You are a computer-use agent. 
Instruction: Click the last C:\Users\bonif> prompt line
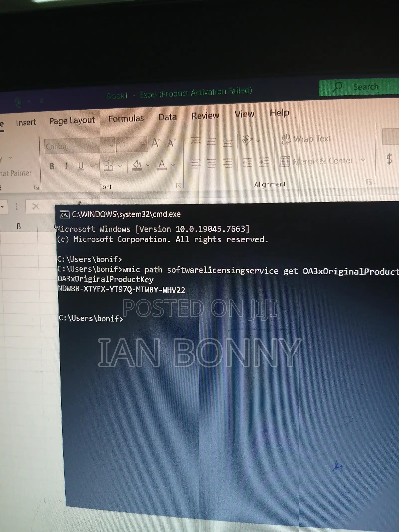(91, 318)
